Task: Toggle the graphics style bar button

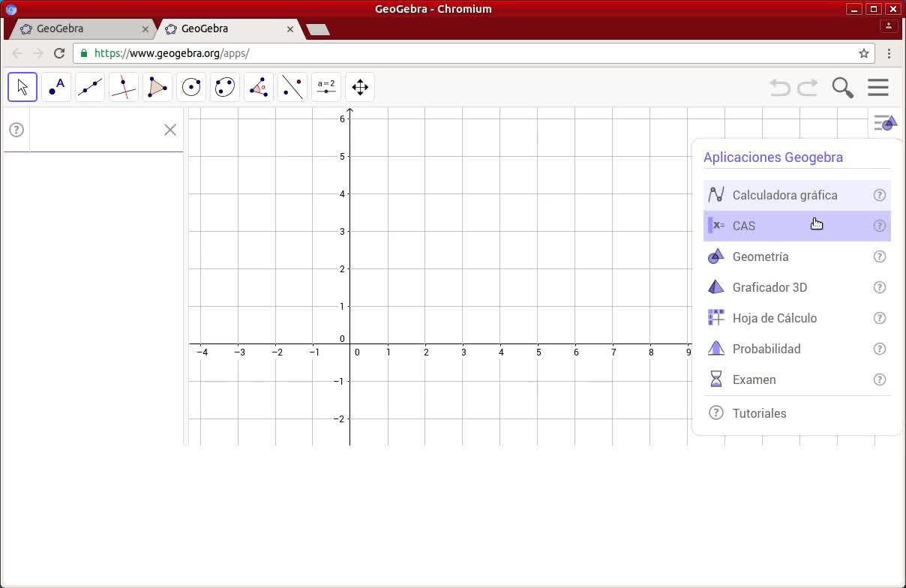Action: pos(886,122)
